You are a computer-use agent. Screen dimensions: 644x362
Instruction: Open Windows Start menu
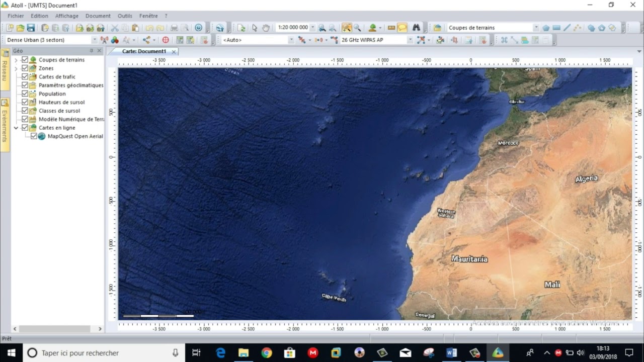click(x=11, y=353)
